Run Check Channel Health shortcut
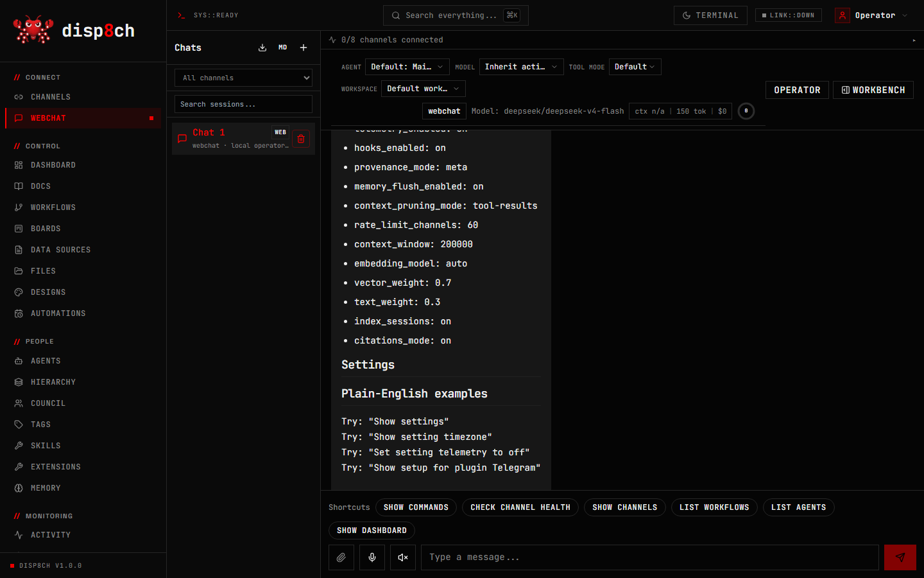Viewport: 924px width, 578px height. (x=520, y=507)
